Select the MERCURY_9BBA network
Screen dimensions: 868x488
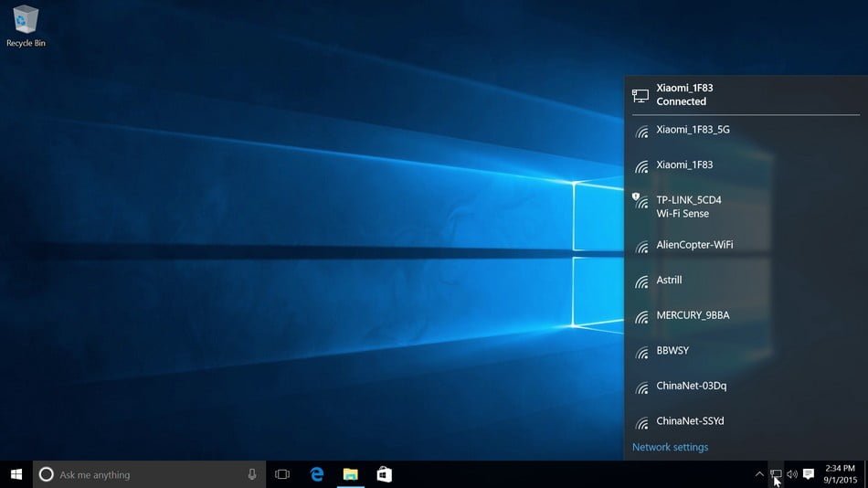(746, 315)
